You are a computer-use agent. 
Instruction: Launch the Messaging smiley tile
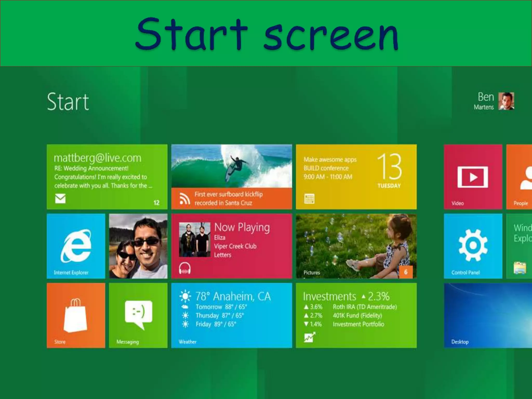coord(138,315)
